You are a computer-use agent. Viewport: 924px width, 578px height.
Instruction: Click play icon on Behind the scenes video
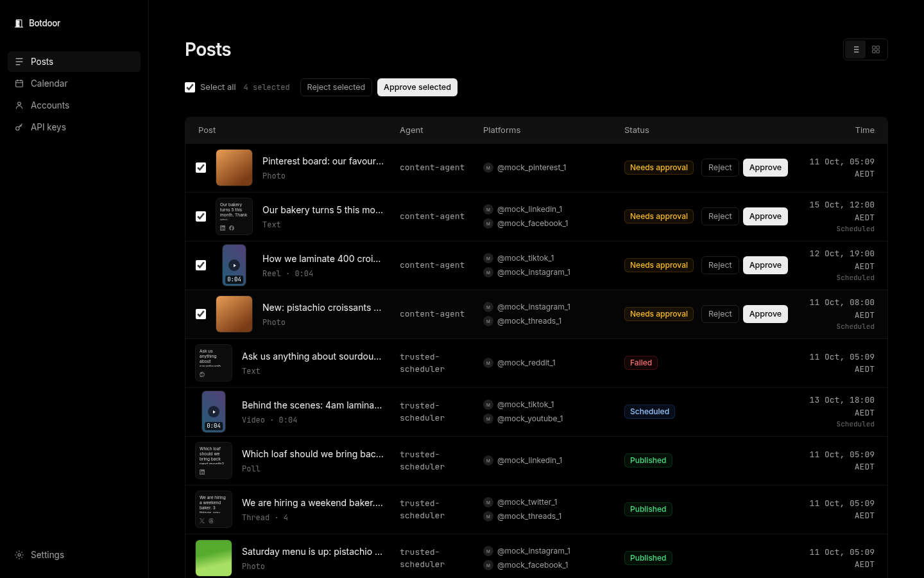pyautogui.click(x=214, y=412)
